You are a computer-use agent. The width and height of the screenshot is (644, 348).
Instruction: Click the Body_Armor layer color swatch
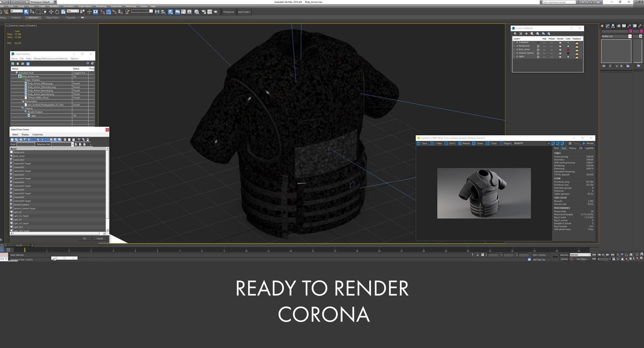coord(568,50)
